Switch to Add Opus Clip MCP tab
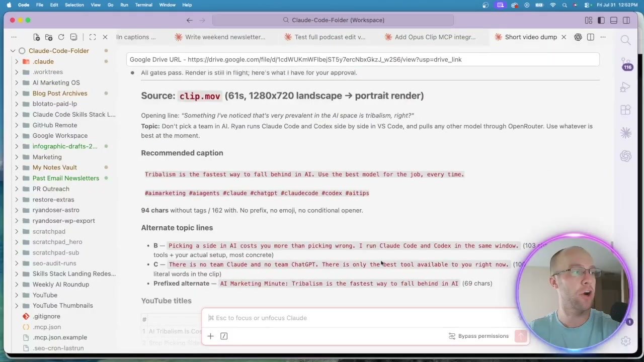Viewport: 644px width, 362px height. coord(430,37)
